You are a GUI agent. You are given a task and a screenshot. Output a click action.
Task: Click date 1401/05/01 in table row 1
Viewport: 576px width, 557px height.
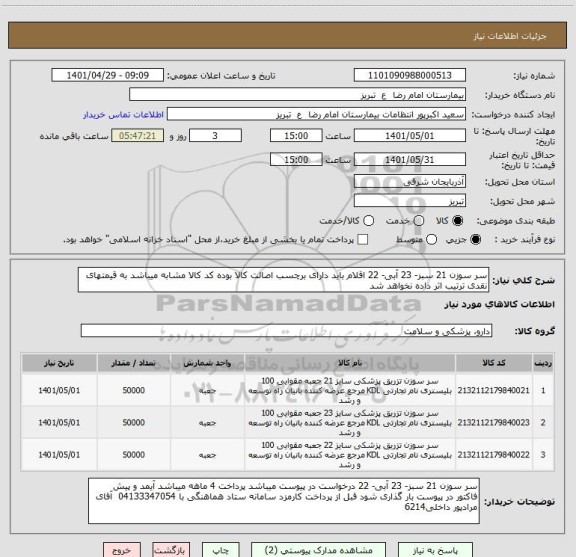click(x=59, y=390)
